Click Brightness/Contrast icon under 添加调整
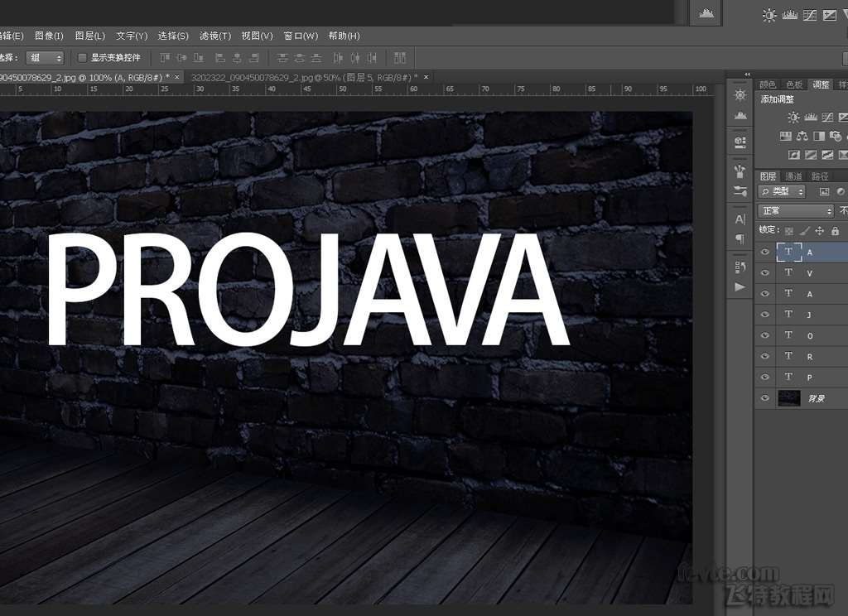Image resolution: width=848 pixels, height=616 pixels. 793,118
